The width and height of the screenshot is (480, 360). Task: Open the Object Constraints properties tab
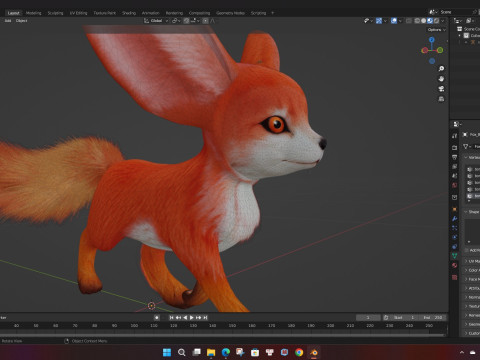point(454,247)
